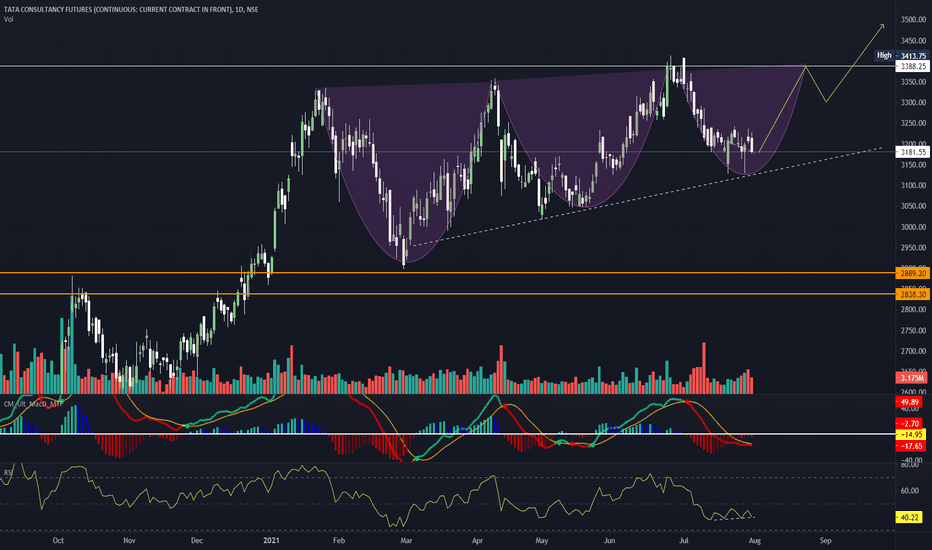Click the 3000.00 price axis tick
This screenshot has width=932, height=550.
(913, 227)
